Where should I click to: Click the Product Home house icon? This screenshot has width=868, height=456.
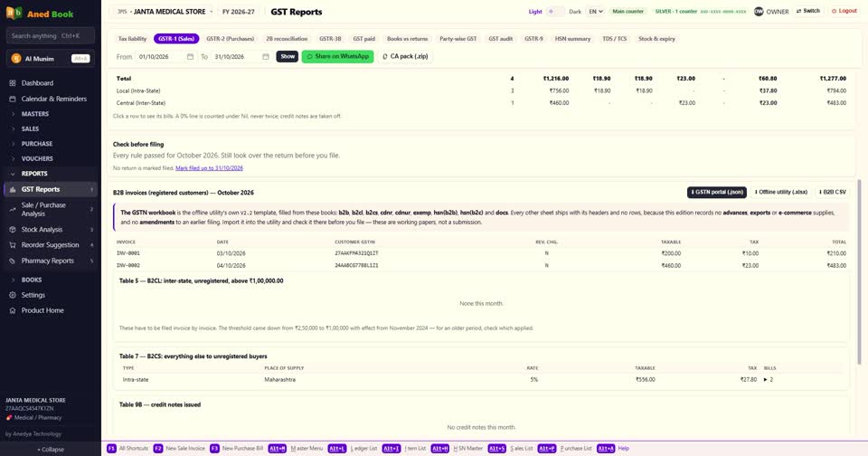coord(12,311)
